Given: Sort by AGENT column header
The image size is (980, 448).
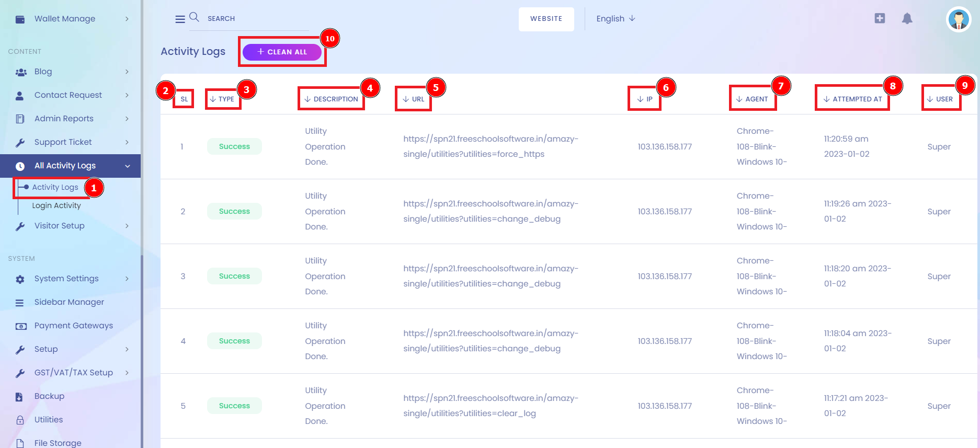Looking at the screenshot, I should tap(752, 99).
